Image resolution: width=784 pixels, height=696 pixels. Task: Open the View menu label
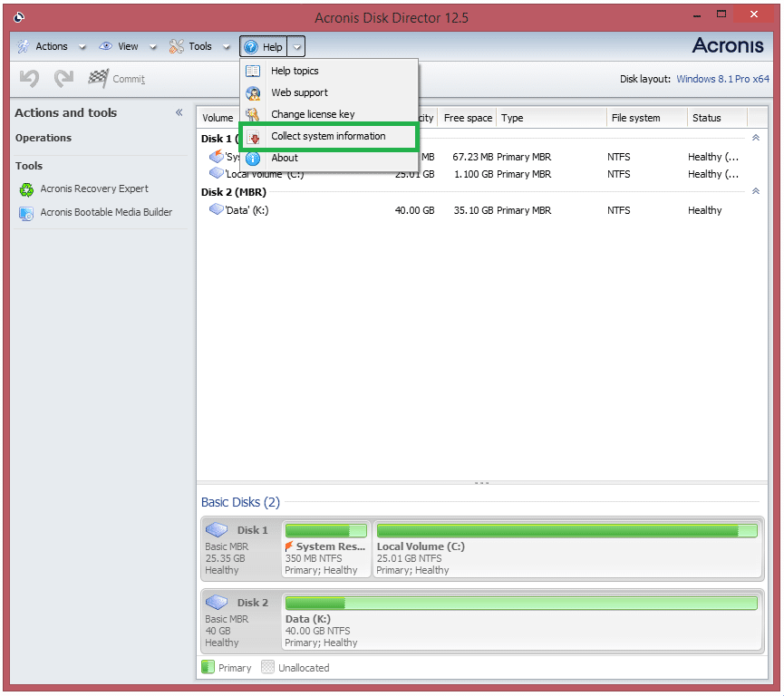click(x=128, y=46)
